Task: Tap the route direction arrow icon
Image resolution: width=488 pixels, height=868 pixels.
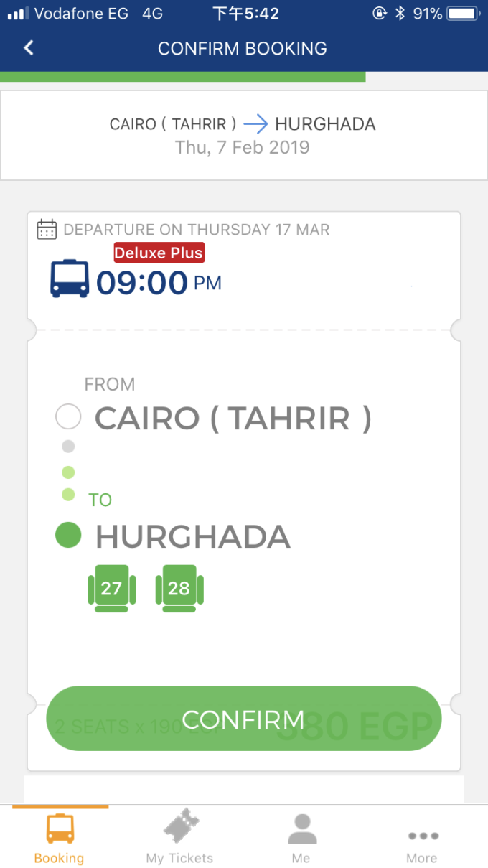Action: point(255,124)
